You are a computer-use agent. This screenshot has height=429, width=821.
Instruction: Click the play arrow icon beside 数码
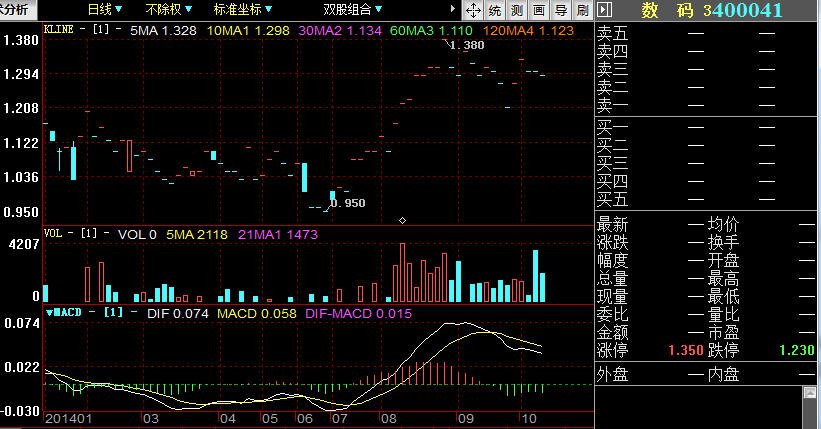(603, 11)
